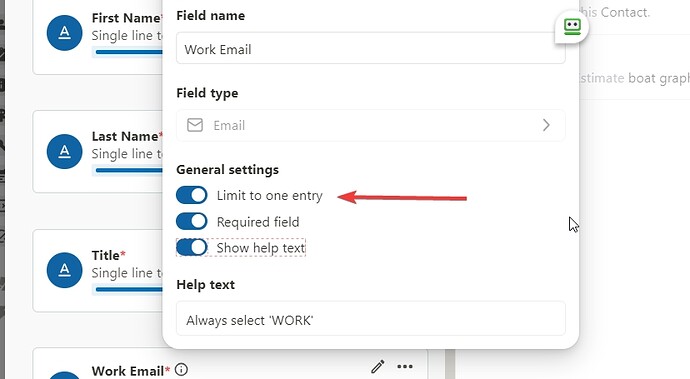The height and width of the screenshot is (379, 690).
Task: Open the three-dot menu for Work Email
Action: click(x=405, y=367)
